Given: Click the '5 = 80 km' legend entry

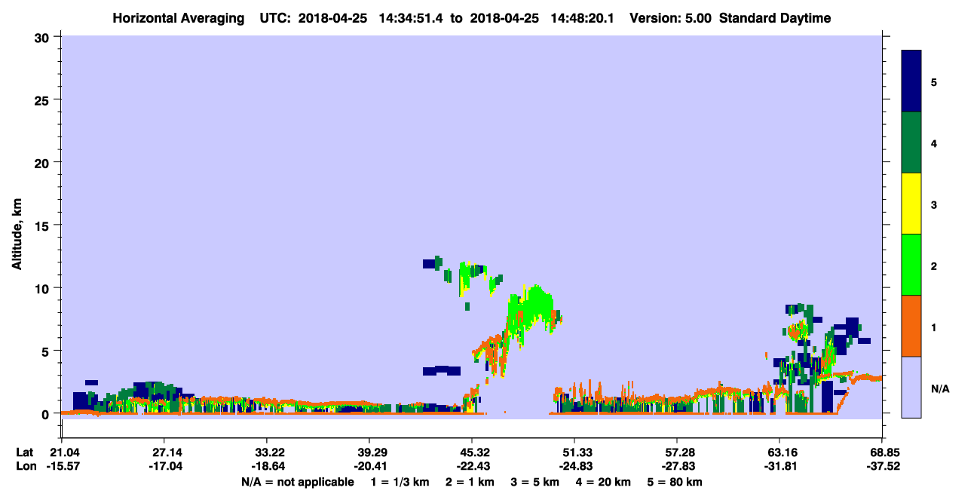Looking at the screenshot, I should click(x=675, y=482).
